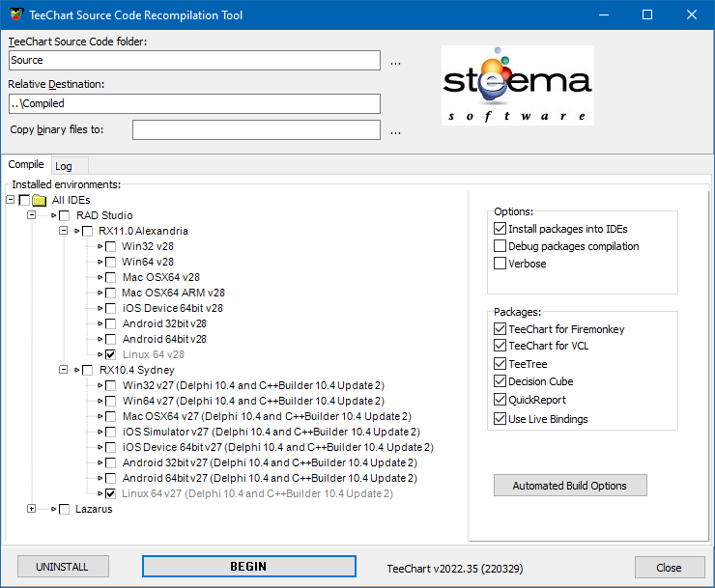Select the Compile tab
This screenshot has height=588, width=715.
[x=26, y=164]
